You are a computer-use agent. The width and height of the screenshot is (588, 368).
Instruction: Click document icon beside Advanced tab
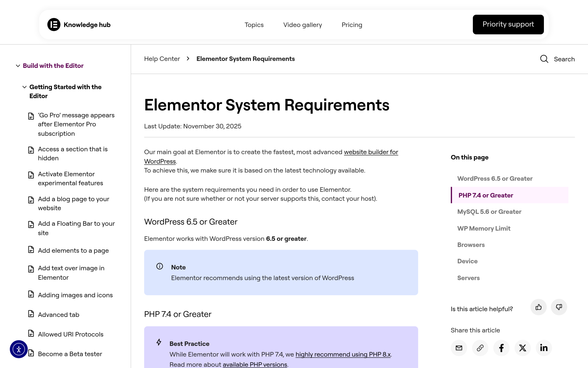pos(31,313)
